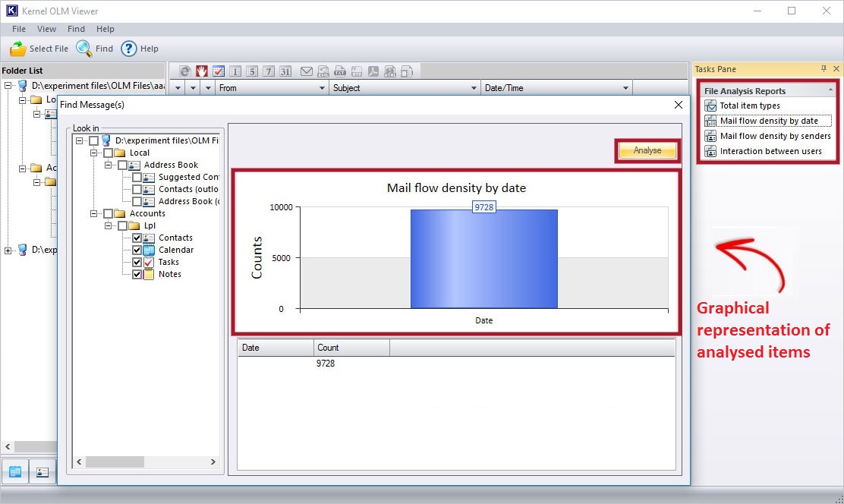Open the File menu
Image resolution: width=844 pixels, height=504 pixels.
tap(19, 29)
